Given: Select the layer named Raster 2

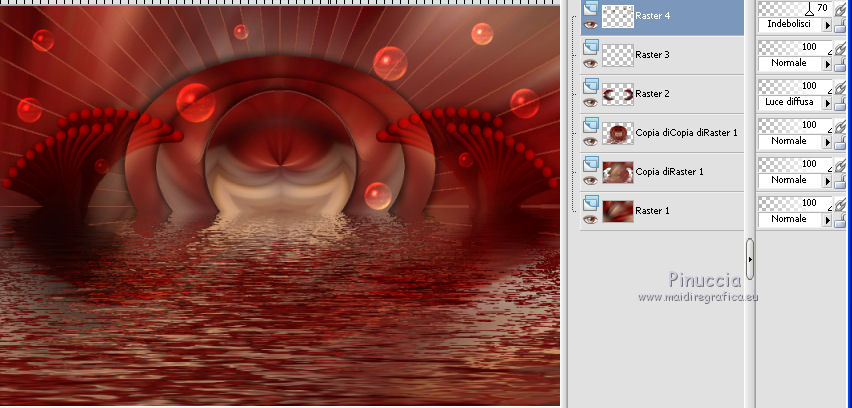Looking at the screenshot, I should pyautogui.click(x=653, y=94).
